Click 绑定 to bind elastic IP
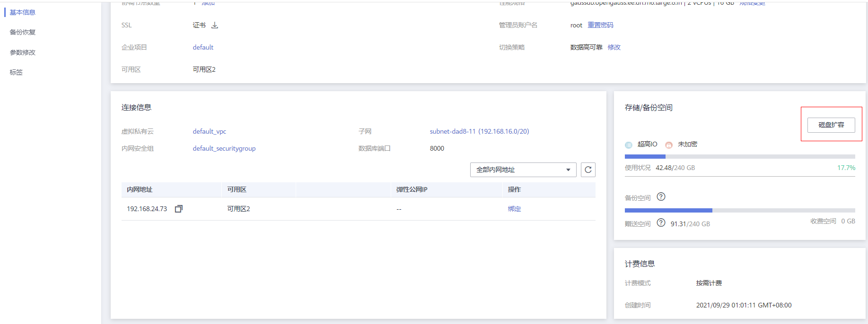868x324 pixels. (x=514, y=209)
